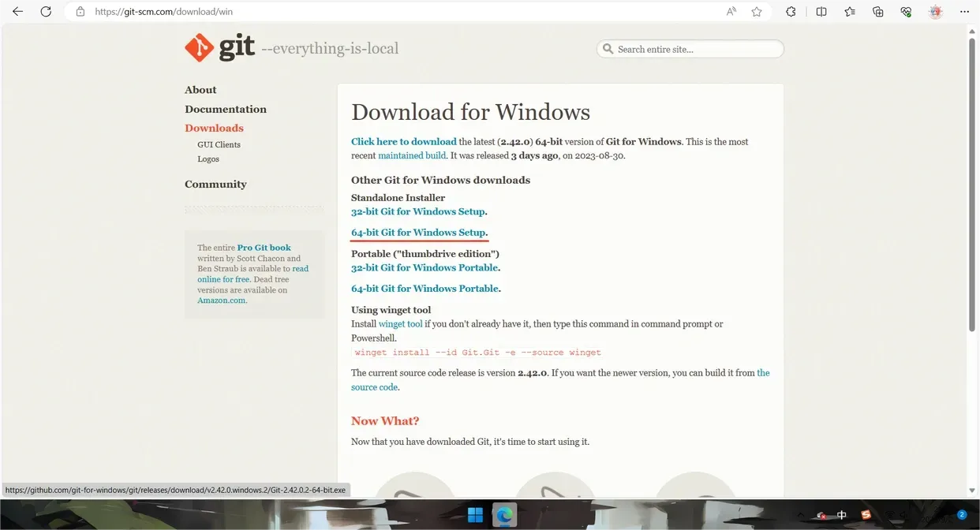Click the Edge profile avatar
This screenshot has height=530, width=980.
click(x=936, y=12)
